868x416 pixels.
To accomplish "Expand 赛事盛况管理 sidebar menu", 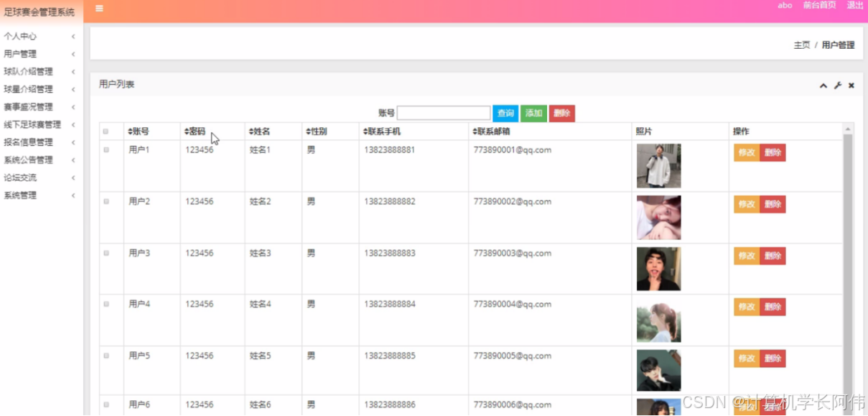I will click(39, 107).
